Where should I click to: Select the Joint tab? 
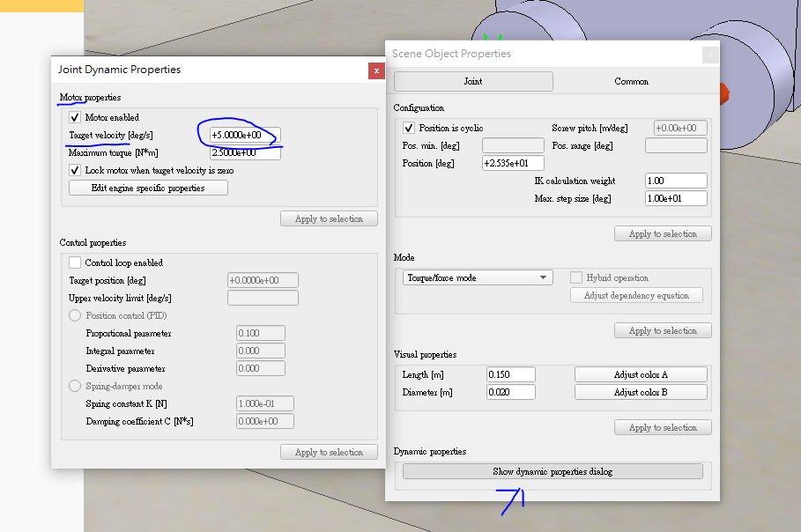pos(473,81)
